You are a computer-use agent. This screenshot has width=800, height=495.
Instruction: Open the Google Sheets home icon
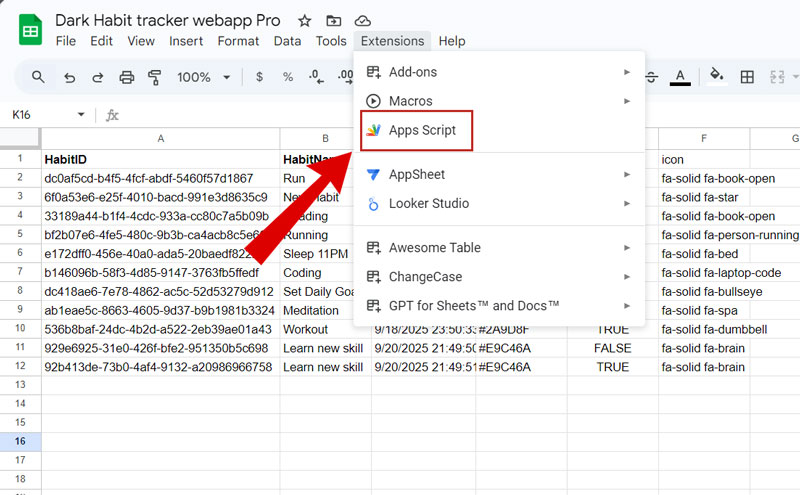(29, 32)
